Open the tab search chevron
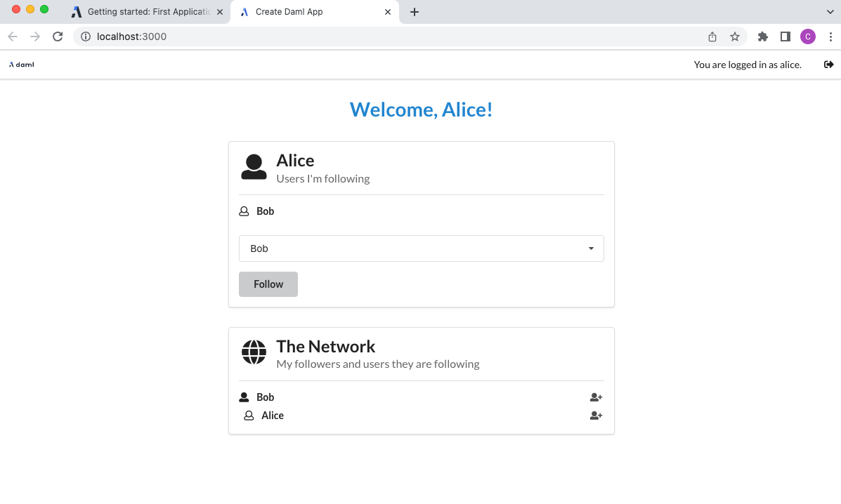Viewport: 841px width, 504px height. pyautogui.click(x=830, y=12)
